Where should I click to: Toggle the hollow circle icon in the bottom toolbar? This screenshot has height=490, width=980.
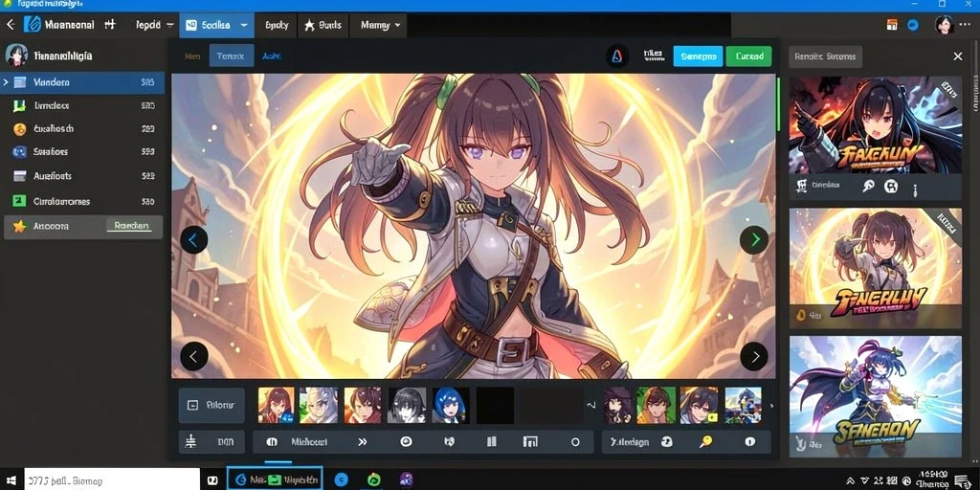(575, 442)
